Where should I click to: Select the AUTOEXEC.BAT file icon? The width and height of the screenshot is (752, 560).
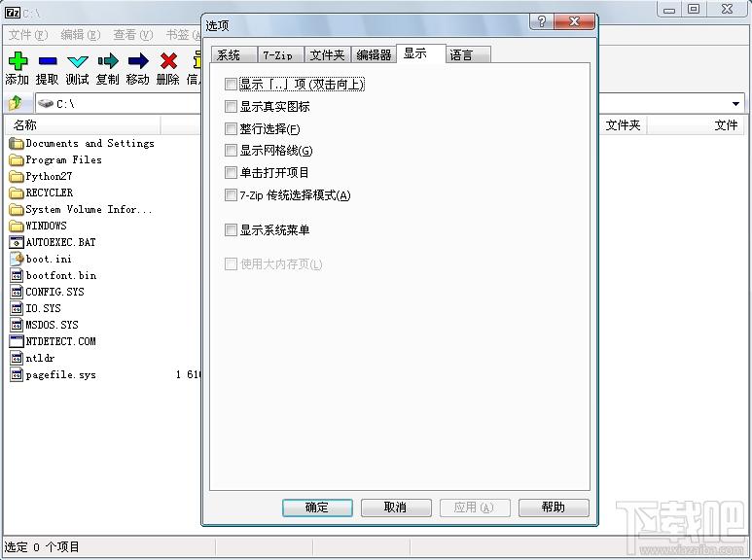(x=17, y=242)
